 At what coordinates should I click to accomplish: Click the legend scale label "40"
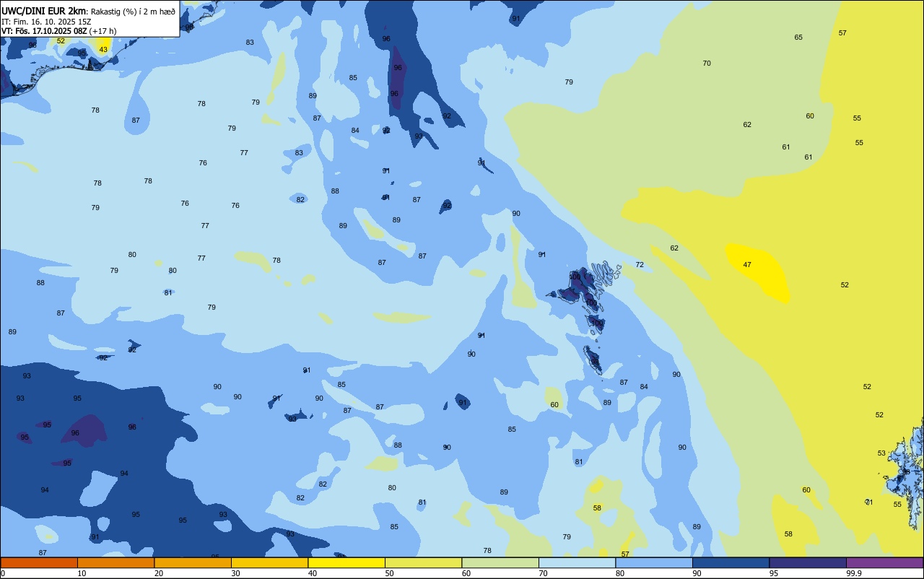[313, 573]
